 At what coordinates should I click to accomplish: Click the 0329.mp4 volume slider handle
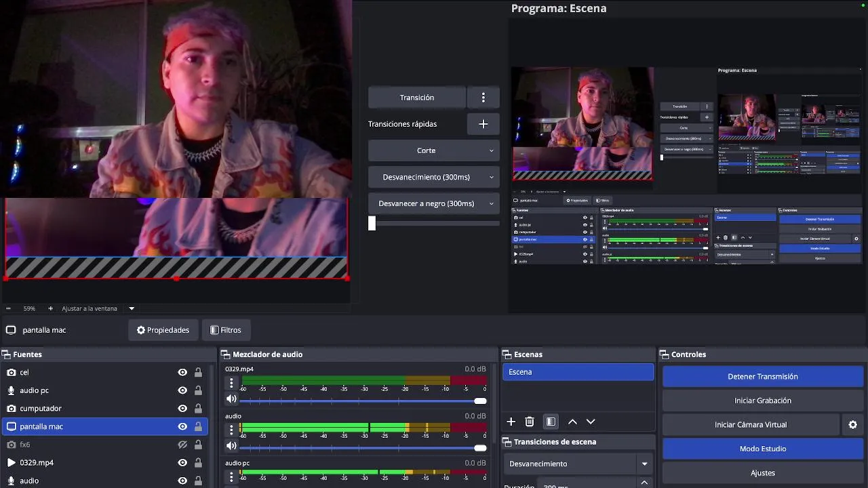pyautogui.click(x=480, y=401)
